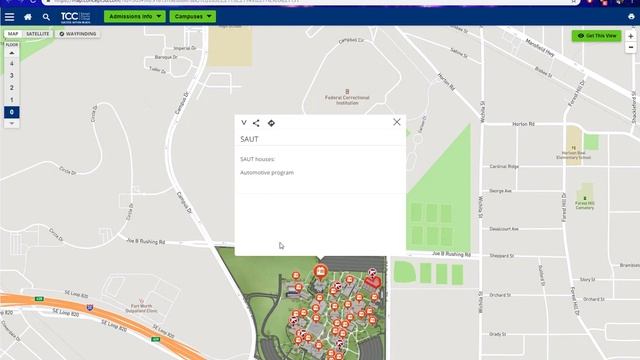This screenshot has width=640, height=360.
Task: Select floor 2
Action: pyautogui.click(x=11, y=88)
